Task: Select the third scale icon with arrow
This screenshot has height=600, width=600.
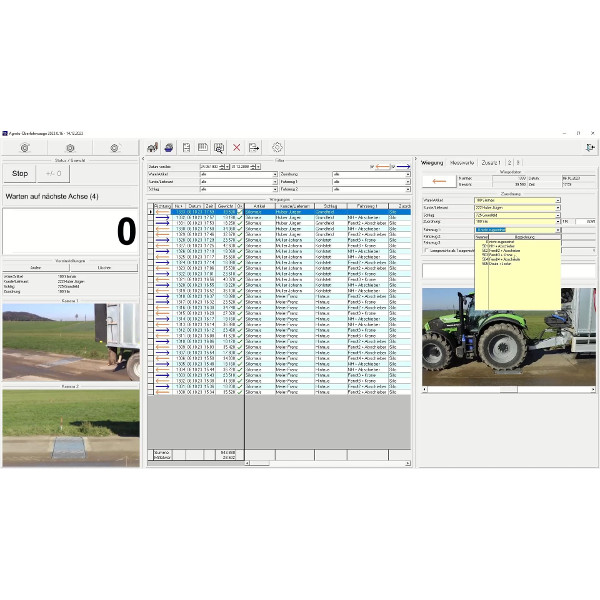Action: coord(115,148)
